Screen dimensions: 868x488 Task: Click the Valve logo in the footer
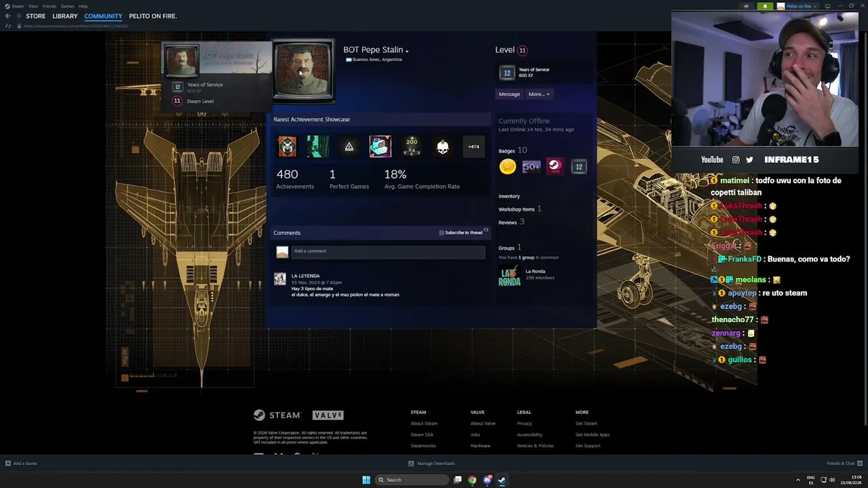(328, 415)
